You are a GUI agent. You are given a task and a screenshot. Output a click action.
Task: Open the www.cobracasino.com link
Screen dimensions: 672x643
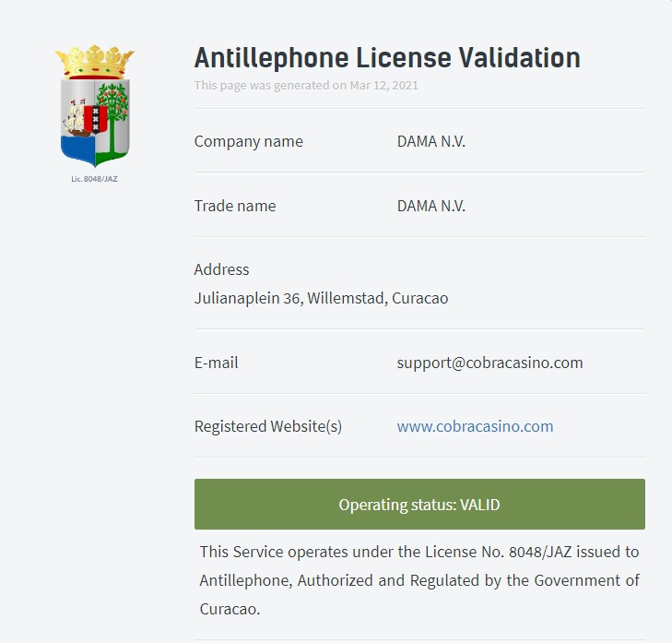click(x=475, y=426)
